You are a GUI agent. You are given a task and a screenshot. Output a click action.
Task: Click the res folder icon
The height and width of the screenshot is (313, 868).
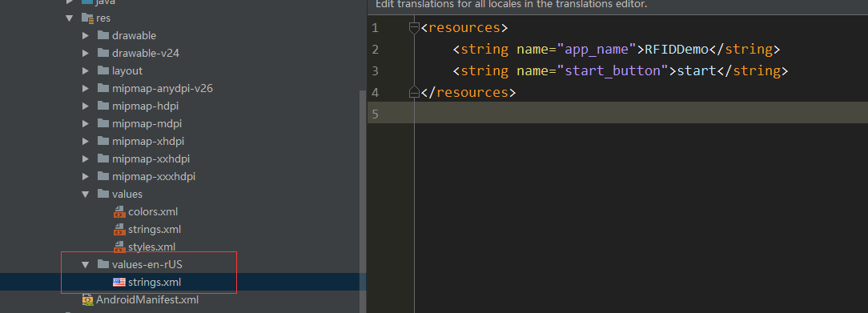[87, 18]
